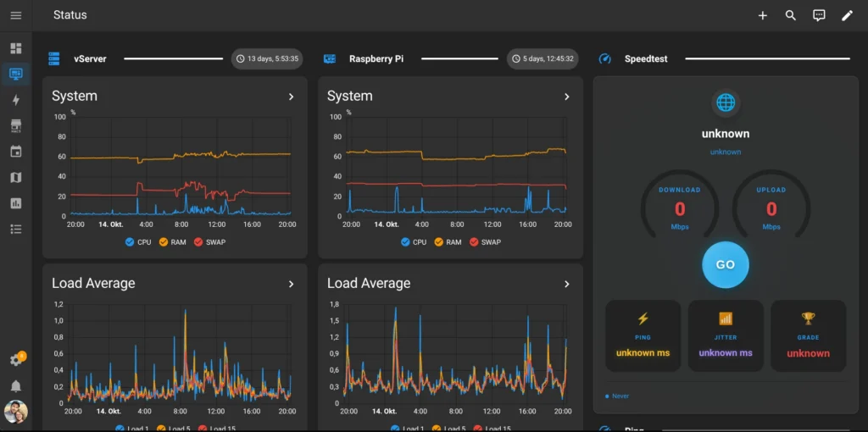This screenshot has width=868, height=432.
Task: Open the notifications bell
Action: coord(16,386)
